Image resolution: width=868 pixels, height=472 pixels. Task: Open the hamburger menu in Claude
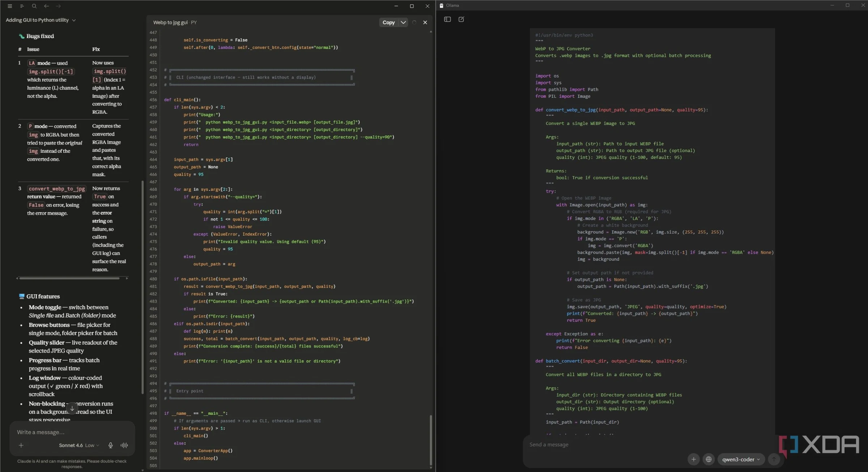pos(10,6)
